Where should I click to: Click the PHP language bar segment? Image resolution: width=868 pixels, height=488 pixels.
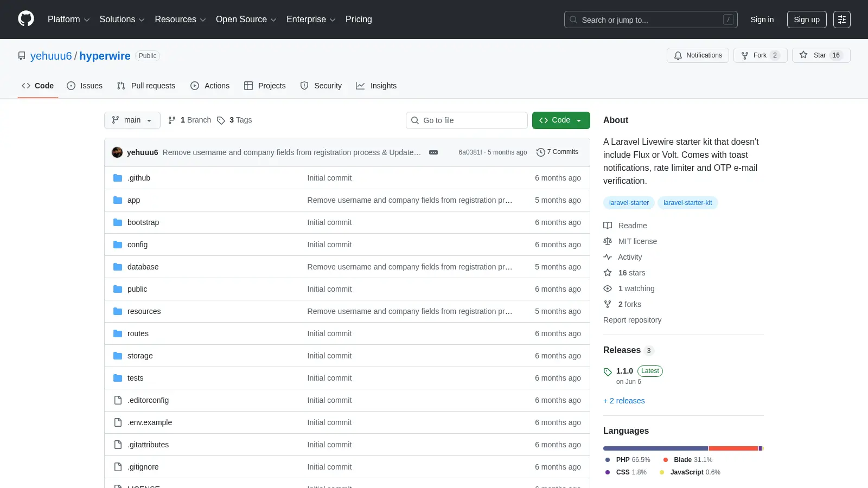(x=655, y=448)
